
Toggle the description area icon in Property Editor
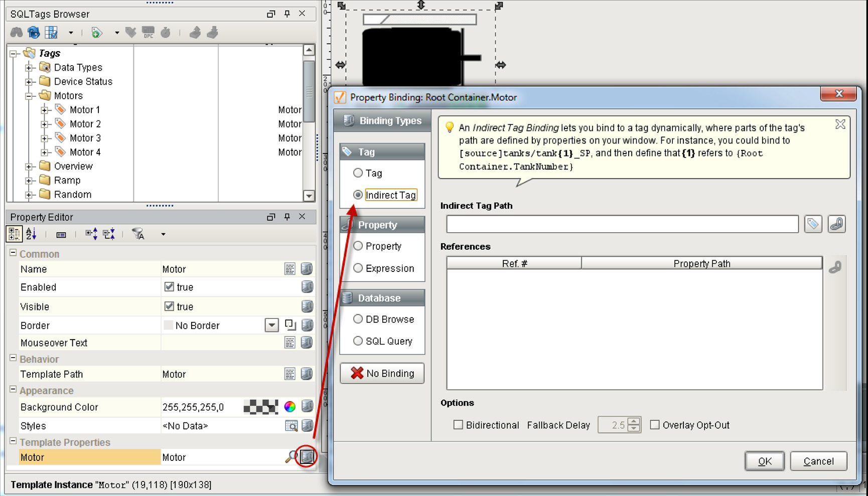coord(61,234)
